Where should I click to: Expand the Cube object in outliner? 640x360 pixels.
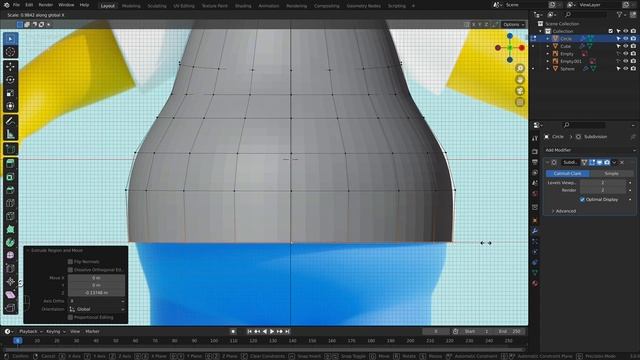pos(548,46)
